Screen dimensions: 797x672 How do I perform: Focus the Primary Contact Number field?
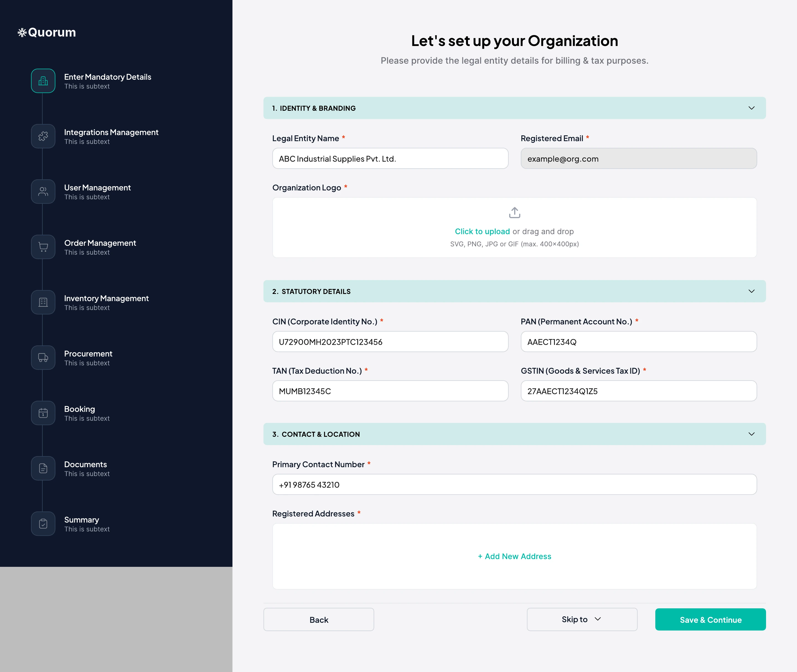point(514,485)
